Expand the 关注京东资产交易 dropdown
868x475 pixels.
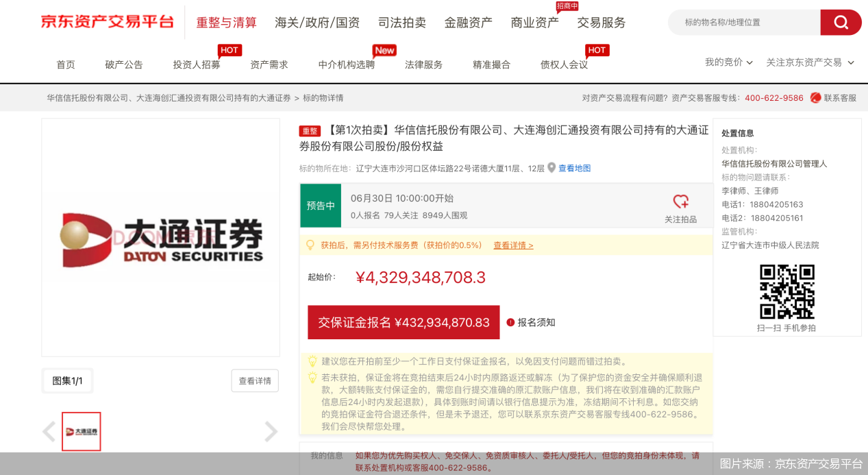click(810, 62)
